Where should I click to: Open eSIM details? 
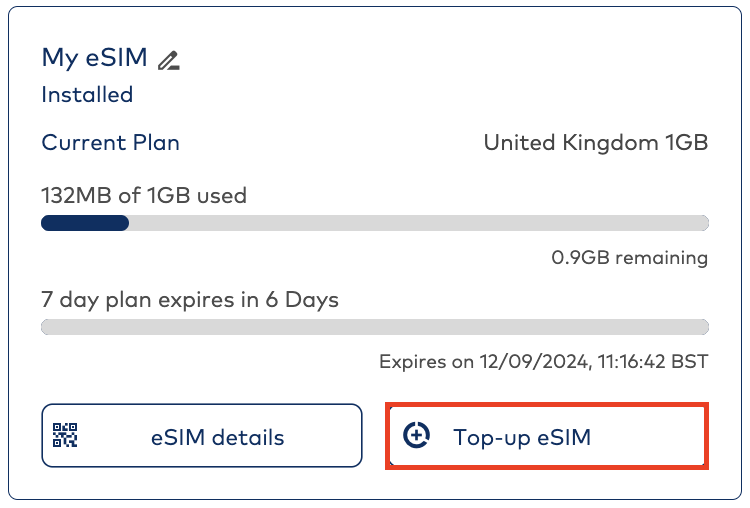(x=201, y=436)
